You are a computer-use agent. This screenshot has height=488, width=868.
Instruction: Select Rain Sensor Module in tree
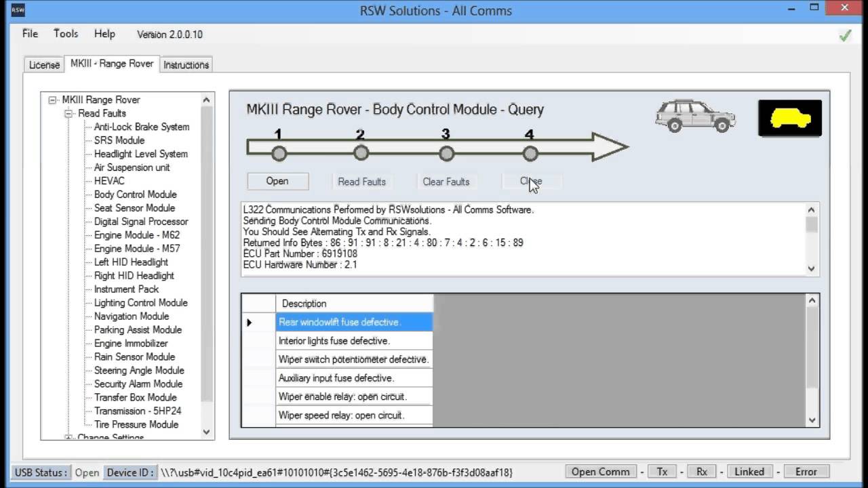point(134,357)
